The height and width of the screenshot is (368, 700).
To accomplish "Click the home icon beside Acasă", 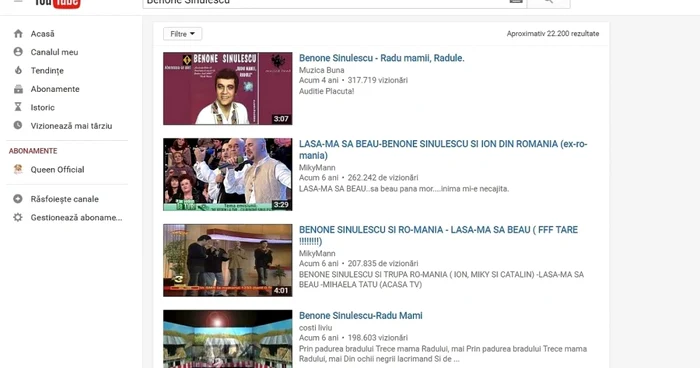I will tap(18, 33).
